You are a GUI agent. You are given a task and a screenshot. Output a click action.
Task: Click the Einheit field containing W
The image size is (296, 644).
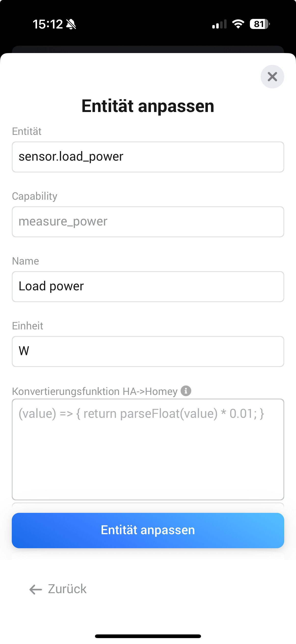click(x=148, y=351)
